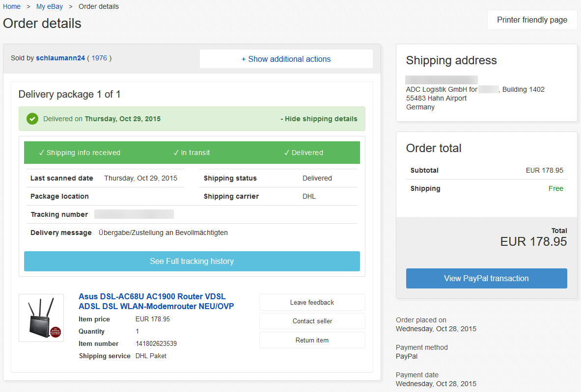The image size is (581, 392).
Task: Expand Show additional actions
Action: click(286, 59)
